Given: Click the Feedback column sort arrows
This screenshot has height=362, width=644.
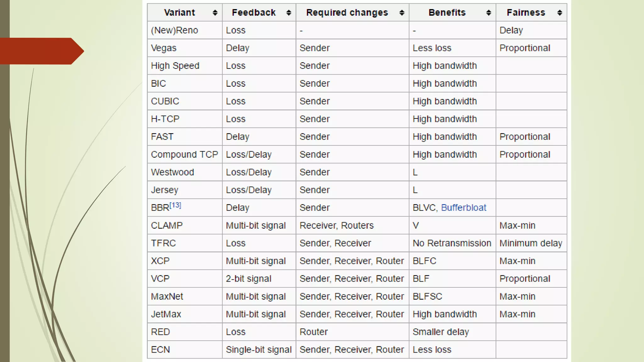Looking at the screenshot, I should point(289,13).
